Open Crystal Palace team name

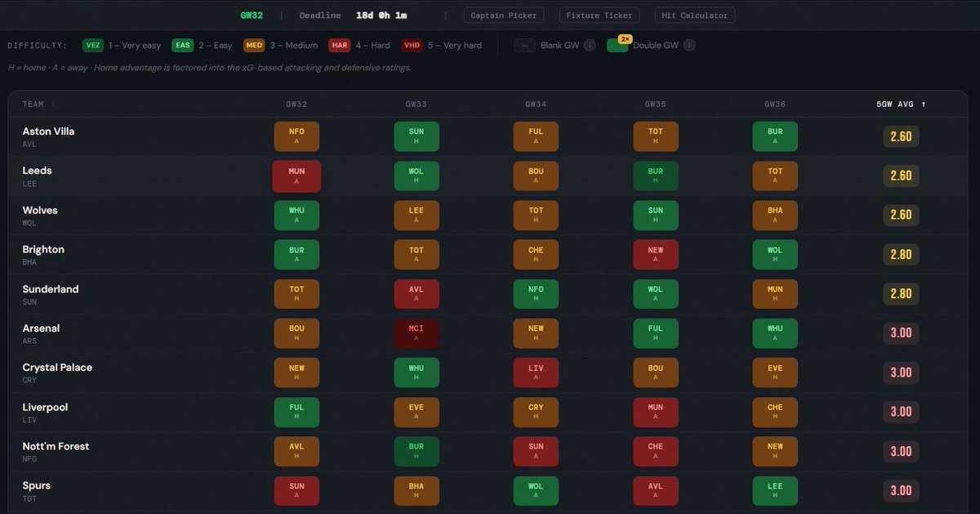[x=57, y=368]
